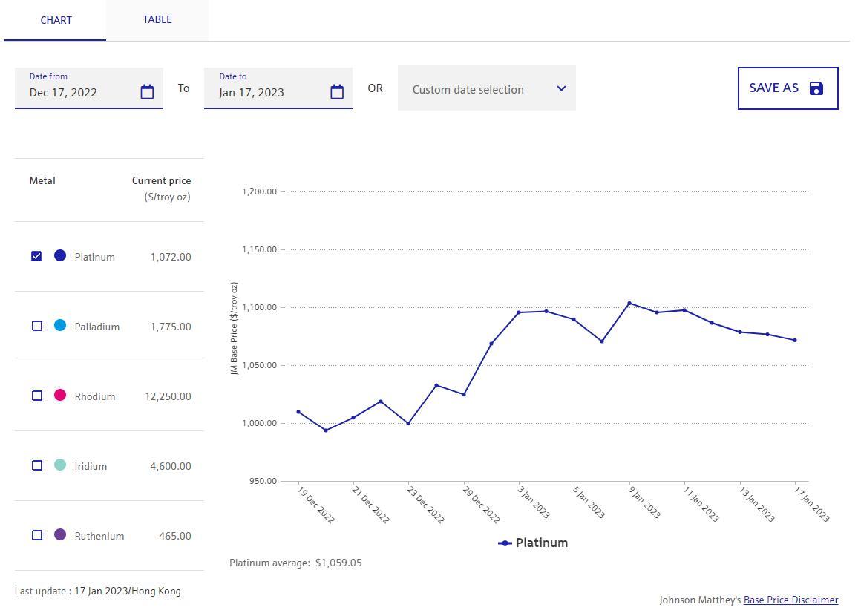This screenshot has width=861, height=616.
Task: Click the Platinum dark blue color dot
Action: [60, 256]
